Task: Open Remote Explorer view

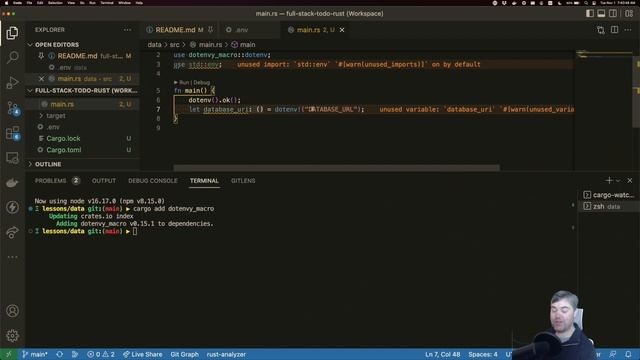Action: (x=12, y=158)
